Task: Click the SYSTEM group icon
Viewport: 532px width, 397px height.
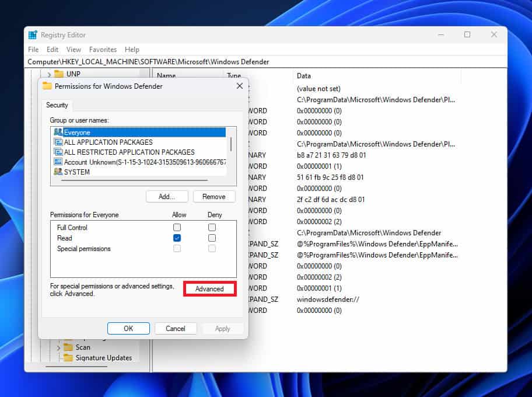Action: 58,172
